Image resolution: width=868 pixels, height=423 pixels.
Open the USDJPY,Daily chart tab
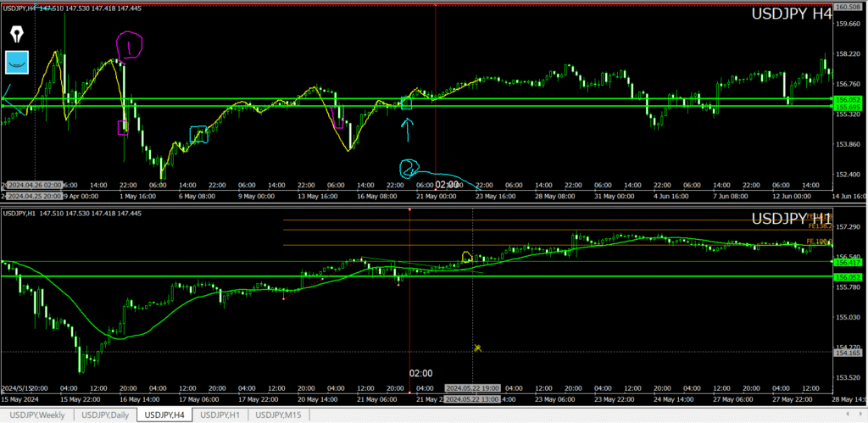point(106,415)
